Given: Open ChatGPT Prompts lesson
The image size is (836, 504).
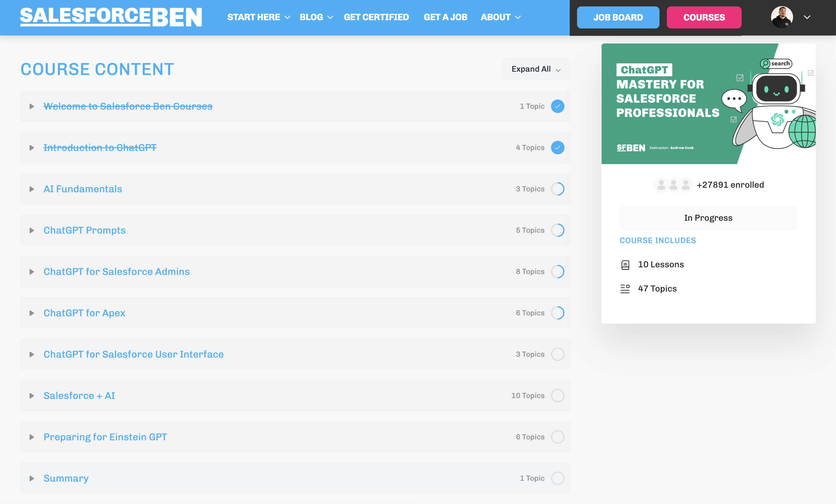Looking at the screenshot, I should pyautogui.click(x=85, y=231).
